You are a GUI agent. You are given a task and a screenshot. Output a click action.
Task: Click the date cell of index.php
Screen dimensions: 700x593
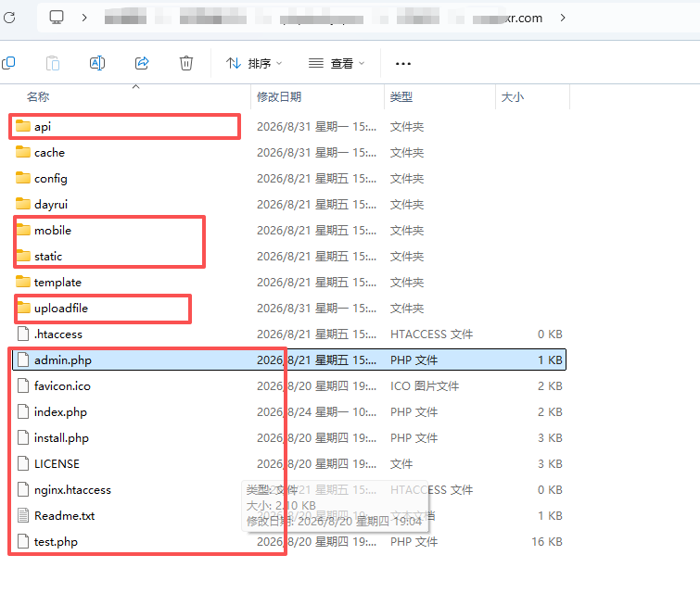(x=316, y=411)
